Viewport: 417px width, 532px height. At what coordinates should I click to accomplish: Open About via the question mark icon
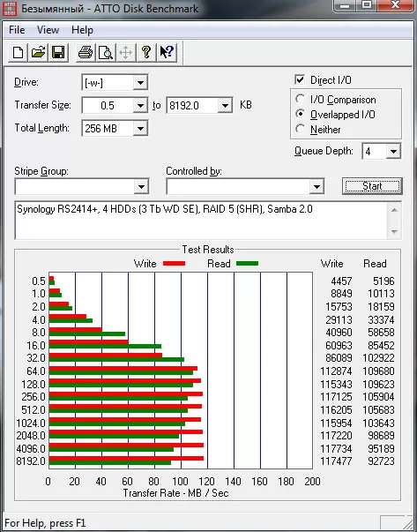pos(146,53)
